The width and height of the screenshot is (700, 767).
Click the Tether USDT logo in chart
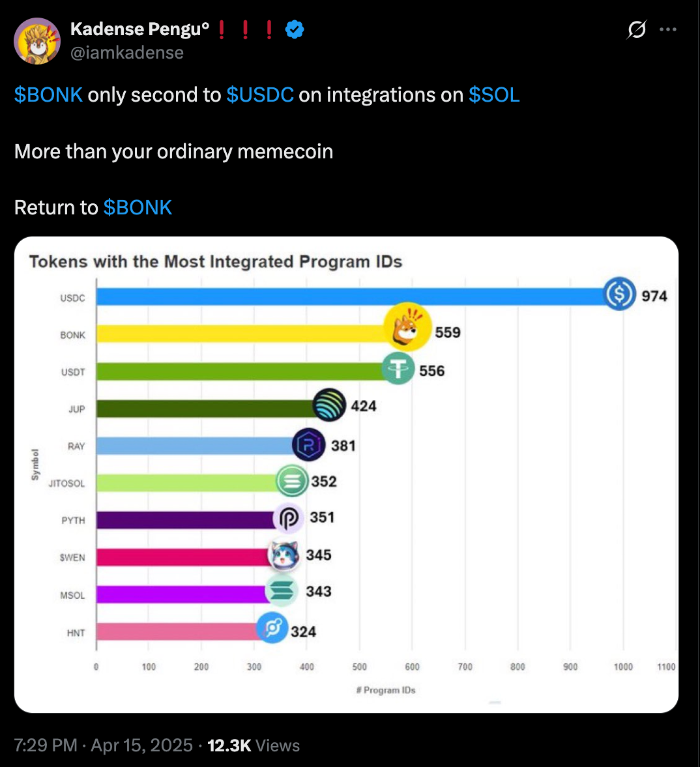pyautogui.click(x=398, y=369)
